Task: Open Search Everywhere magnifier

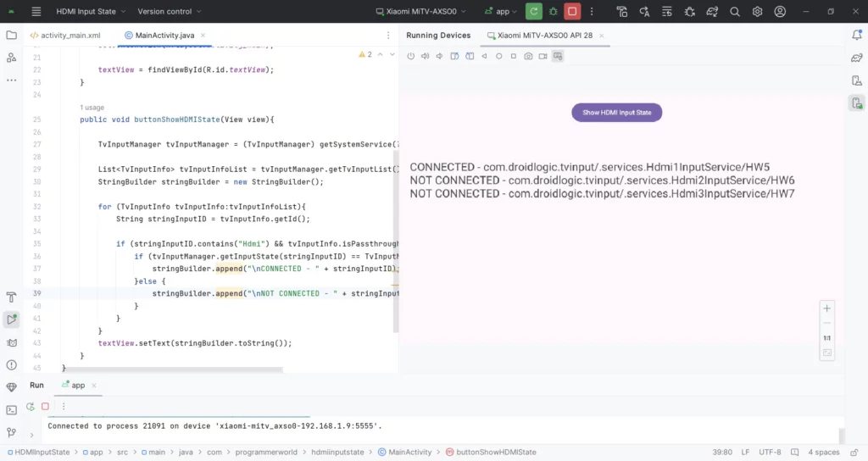Action: click(735, 11)
